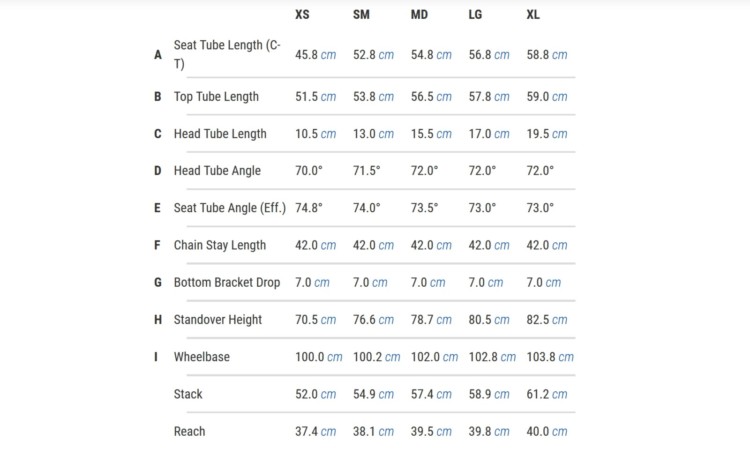The image size is (750, 455).
Task: Click the Reach row label
Action: pyautogui.click(x=189, y=432)
